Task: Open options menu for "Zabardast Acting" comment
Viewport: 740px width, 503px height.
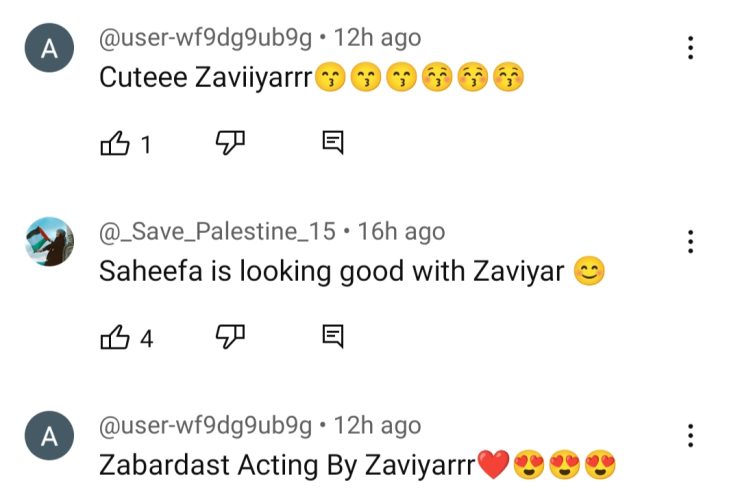Action: coord(690,436)
